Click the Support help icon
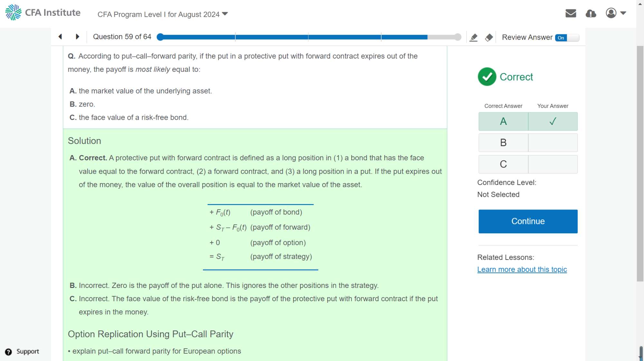This screenshot has width=644, height=361. [9, 352]
